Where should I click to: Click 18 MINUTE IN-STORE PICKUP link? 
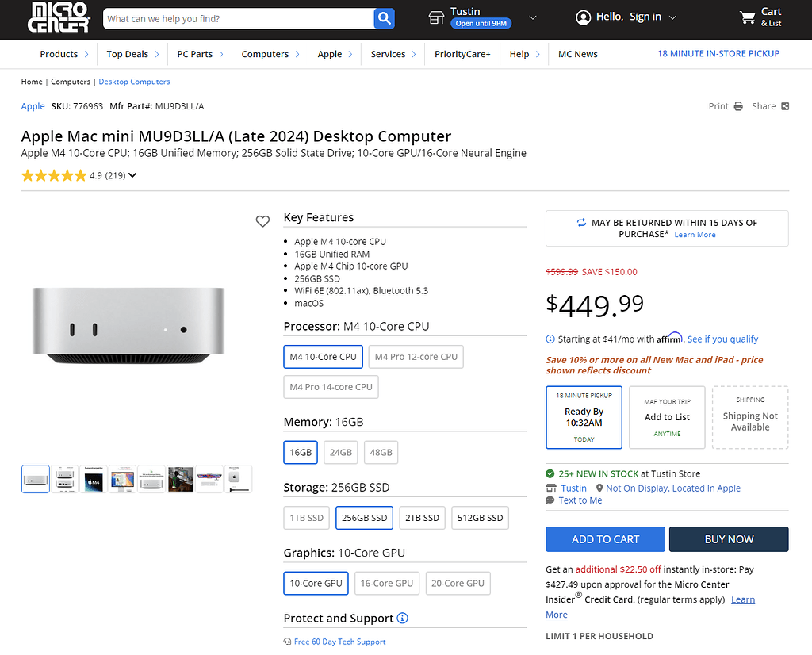(x=718, y=53)
